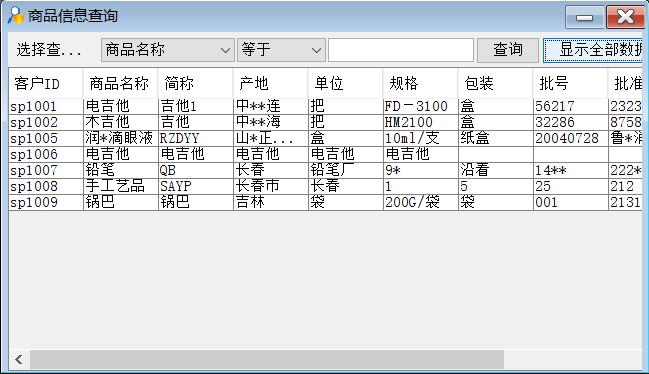Select the sp1001 row ID cell
649x374 pixels.
coord(46,106)
